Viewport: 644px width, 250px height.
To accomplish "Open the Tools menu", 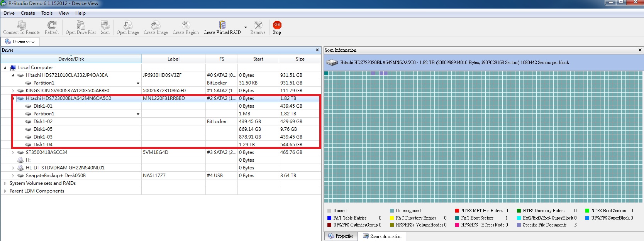I will [x=47, y=13].
